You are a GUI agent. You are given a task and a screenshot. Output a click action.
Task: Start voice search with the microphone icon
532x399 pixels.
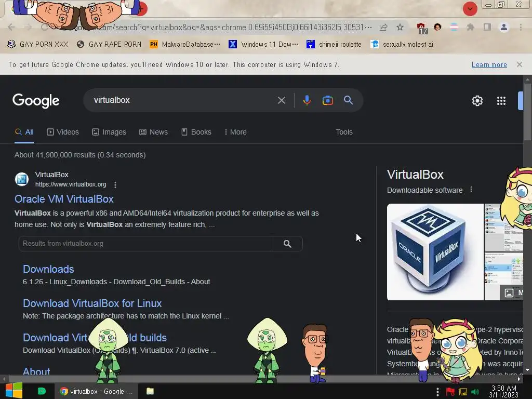click(307, 100)
